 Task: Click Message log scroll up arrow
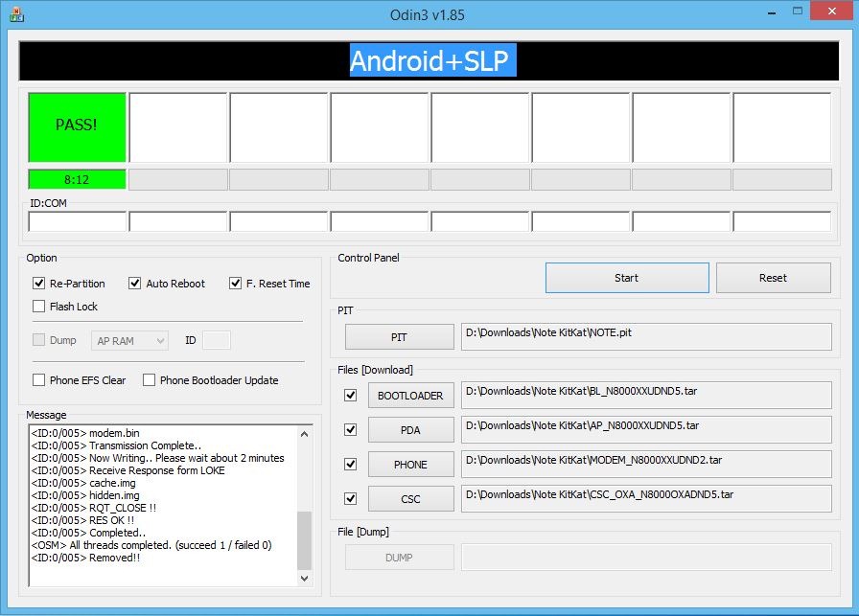point(305,434)
